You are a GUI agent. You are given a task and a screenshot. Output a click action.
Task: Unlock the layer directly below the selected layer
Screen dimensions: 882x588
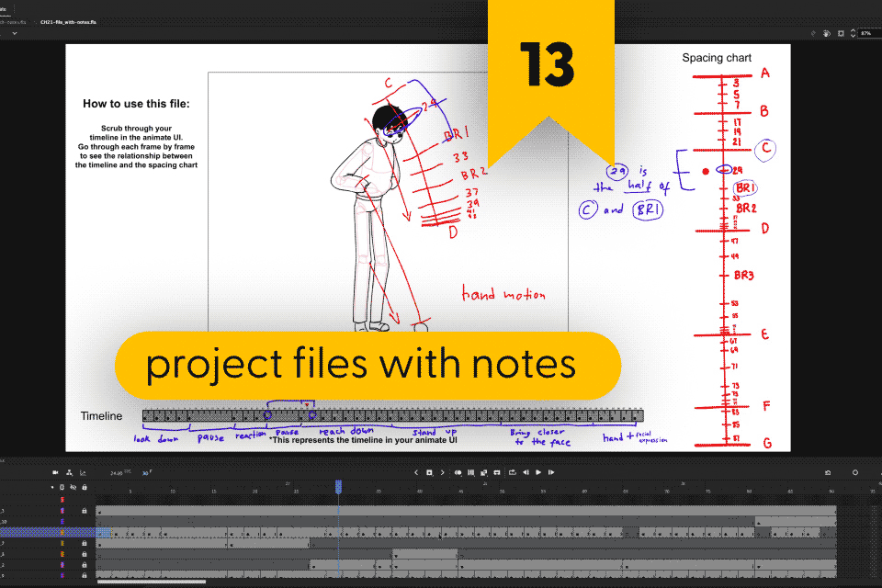(x=85, y=544)
